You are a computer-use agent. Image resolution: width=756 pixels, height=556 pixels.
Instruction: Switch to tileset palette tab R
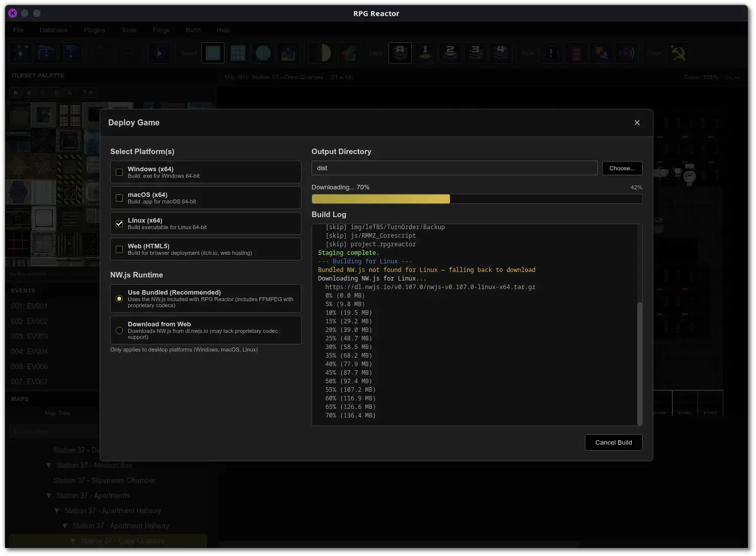click(x=88, y=93)
